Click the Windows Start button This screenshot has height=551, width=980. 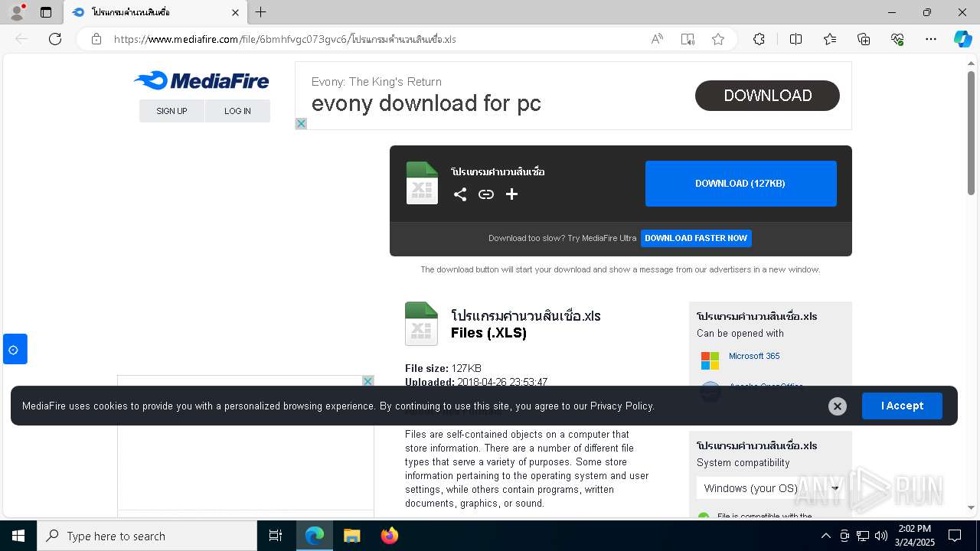click(x=18, y=536)
